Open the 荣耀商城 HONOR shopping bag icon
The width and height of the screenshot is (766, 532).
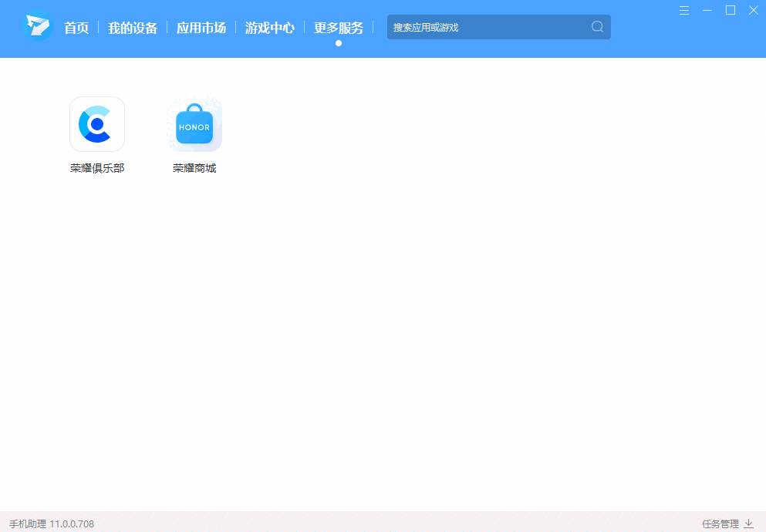(x=194, y=123)
